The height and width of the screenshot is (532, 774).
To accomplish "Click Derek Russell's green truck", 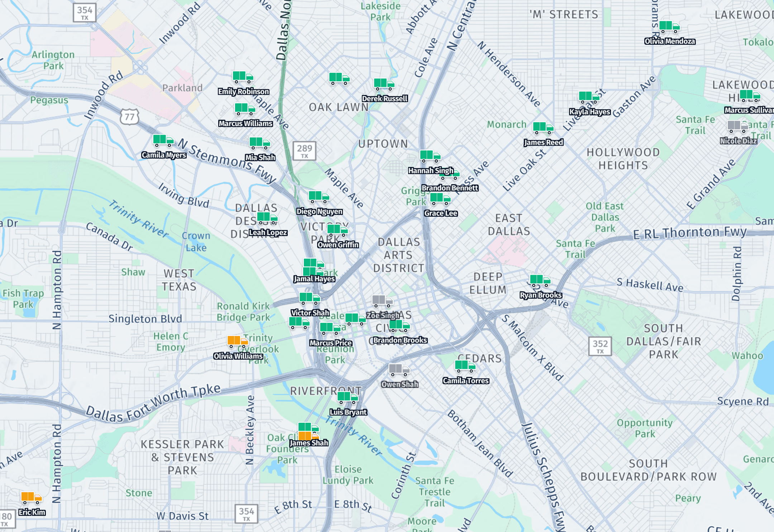I will (x=384, y=84).
